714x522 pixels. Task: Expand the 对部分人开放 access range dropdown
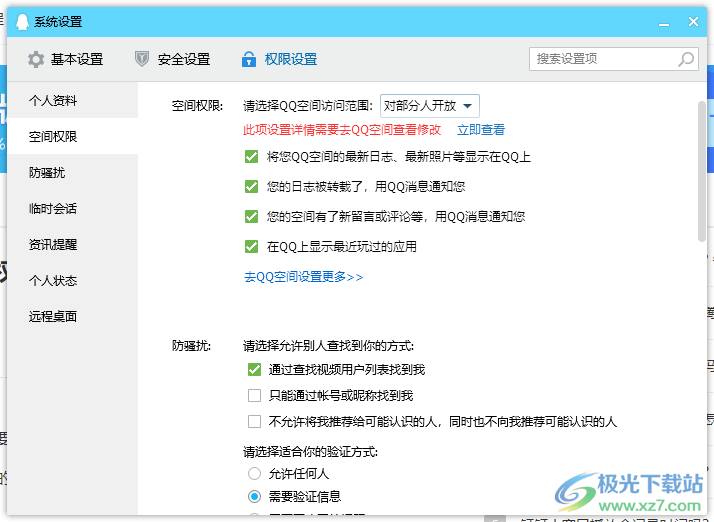(x=429, y=106)
